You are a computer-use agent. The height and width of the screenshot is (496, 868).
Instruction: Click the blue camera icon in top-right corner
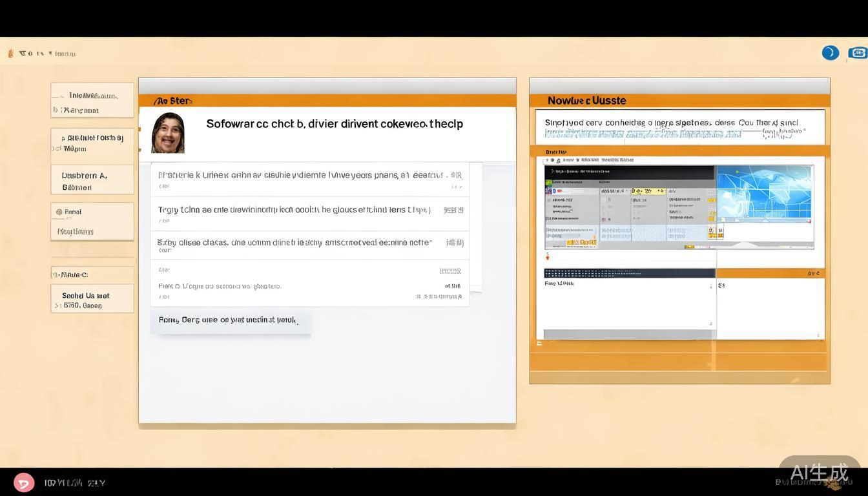[x=858, y=53]
